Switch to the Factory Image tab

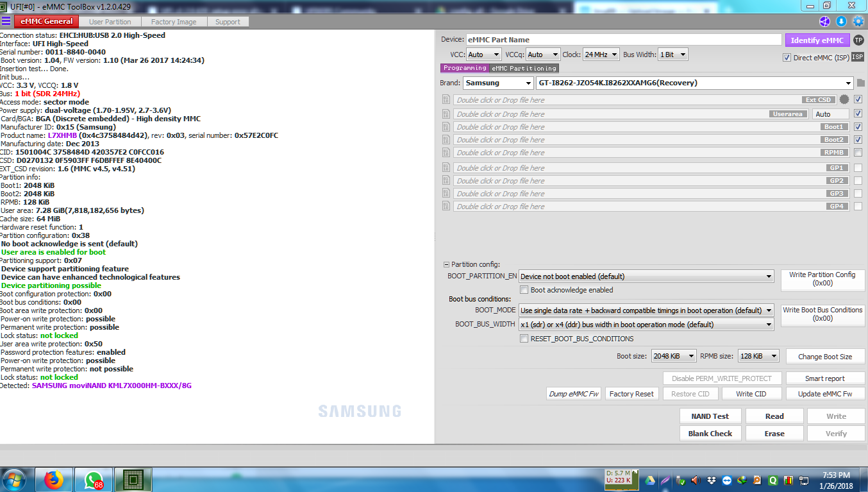(x=174, y=22)
